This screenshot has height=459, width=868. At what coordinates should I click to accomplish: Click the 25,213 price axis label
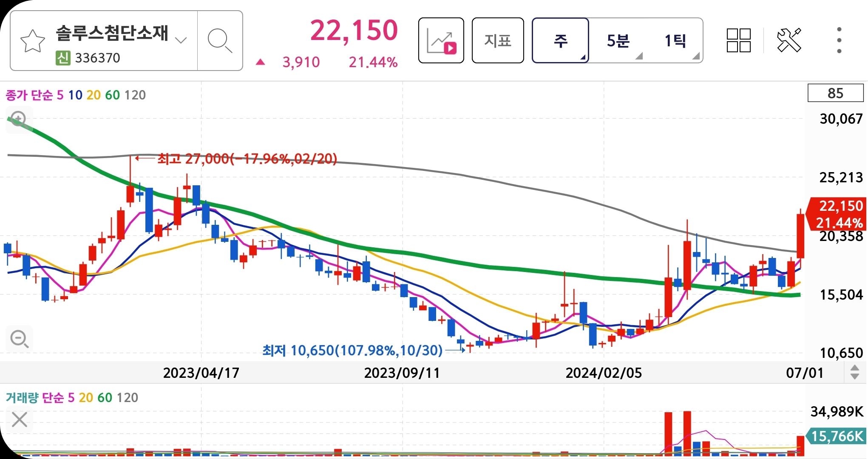[841, 177]
